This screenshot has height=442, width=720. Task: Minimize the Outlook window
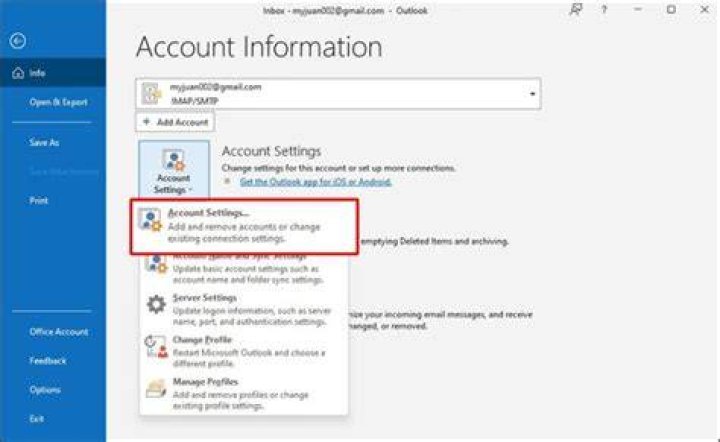(x=638, y=10)
